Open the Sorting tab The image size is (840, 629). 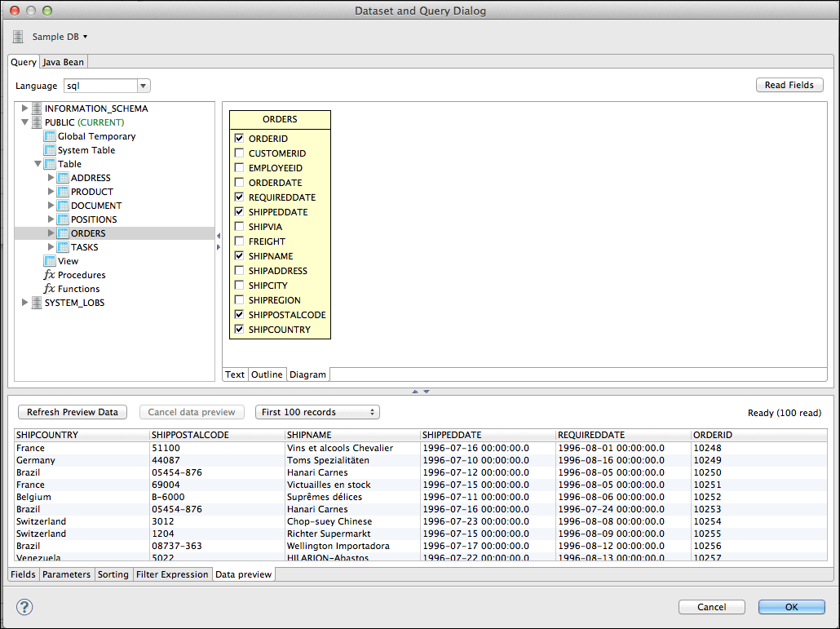[x=113, y=574]
